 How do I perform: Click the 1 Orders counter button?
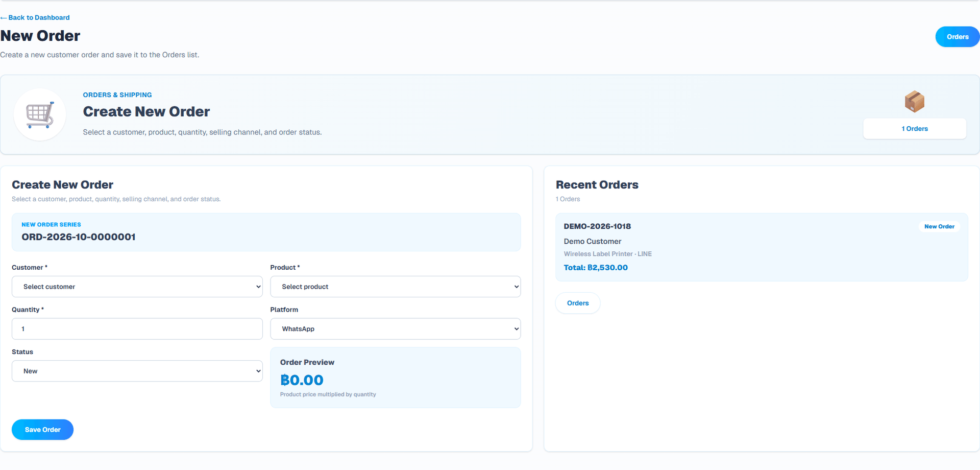915,129
